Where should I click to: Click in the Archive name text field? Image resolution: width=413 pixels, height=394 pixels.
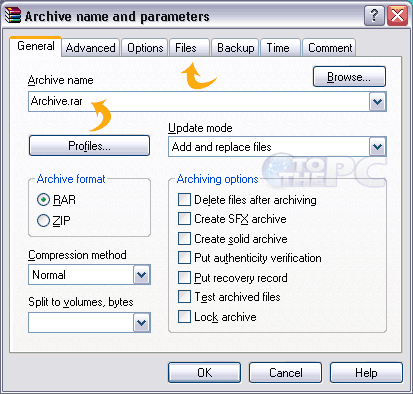click(199, 101)
